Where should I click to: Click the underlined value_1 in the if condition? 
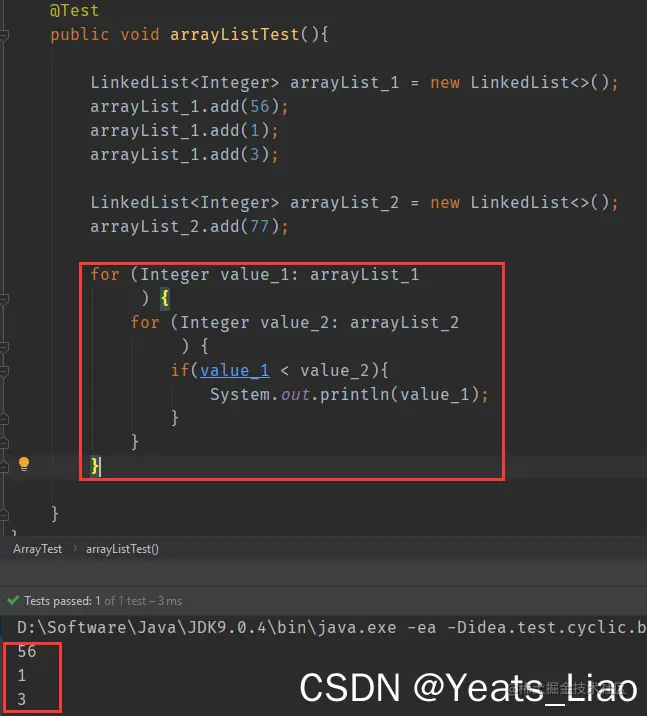(x=235, y=370)
